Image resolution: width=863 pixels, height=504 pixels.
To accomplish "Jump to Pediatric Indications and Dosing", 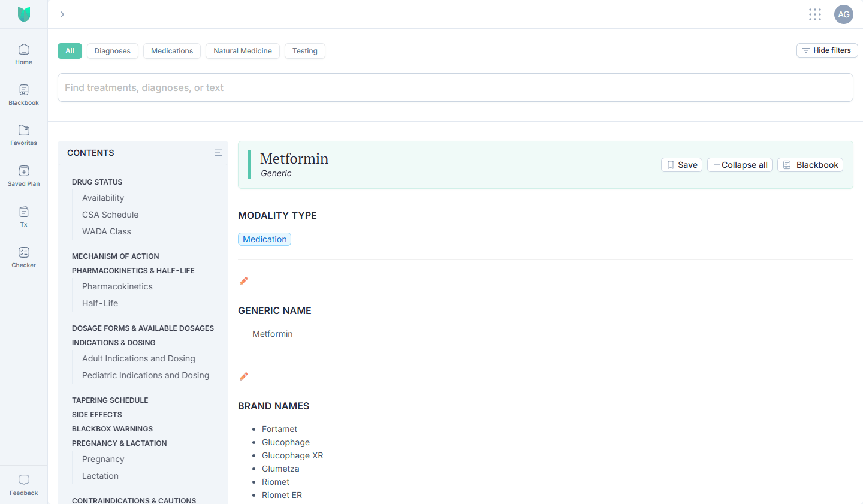I will click(x=146, y=375).
